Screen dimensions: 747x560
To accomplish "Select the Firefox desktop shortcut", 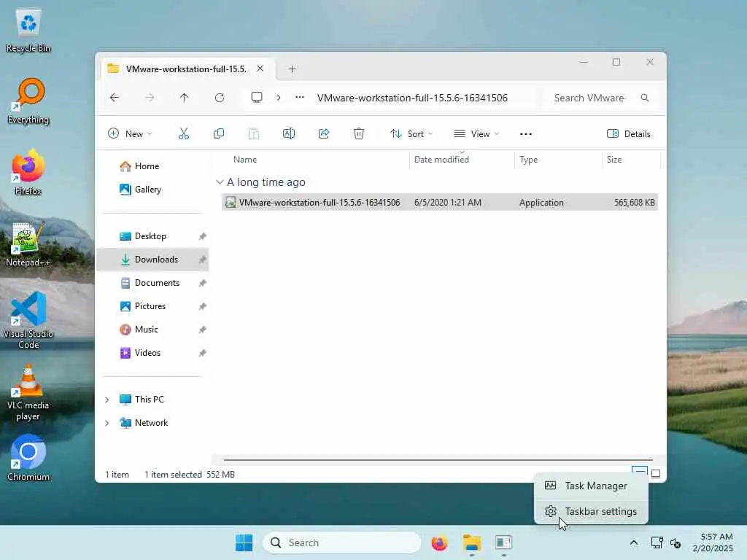I will click(x=28, y=172).
